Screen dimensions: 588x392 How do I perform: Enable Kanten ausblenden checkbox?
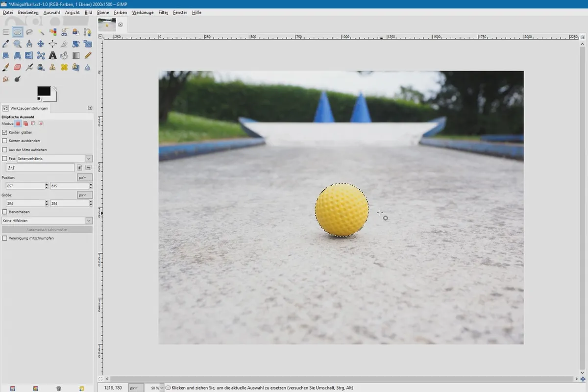coord(5,141)
